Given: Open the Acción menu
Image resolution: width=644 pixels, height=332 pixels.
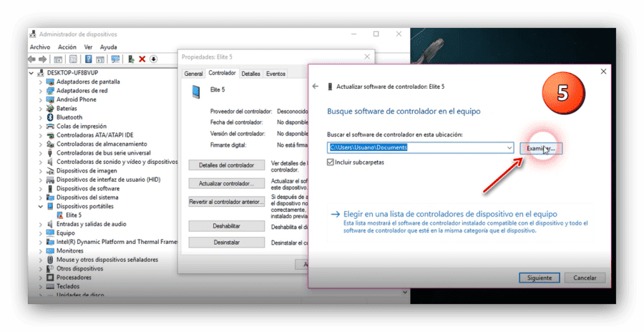Looking at the screenshot, I should pyautogui.click(x=67, y=47).
